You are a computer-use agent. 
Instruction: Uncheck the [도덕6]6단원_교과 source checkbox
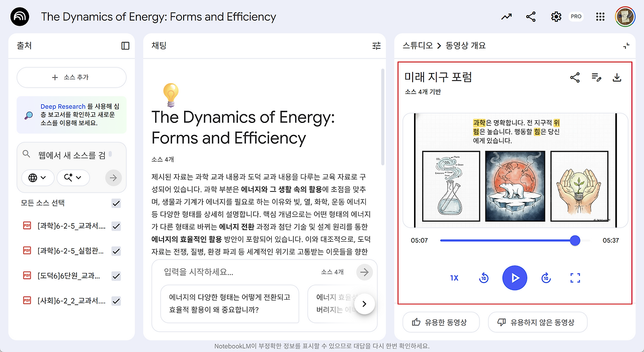(116, 276)
